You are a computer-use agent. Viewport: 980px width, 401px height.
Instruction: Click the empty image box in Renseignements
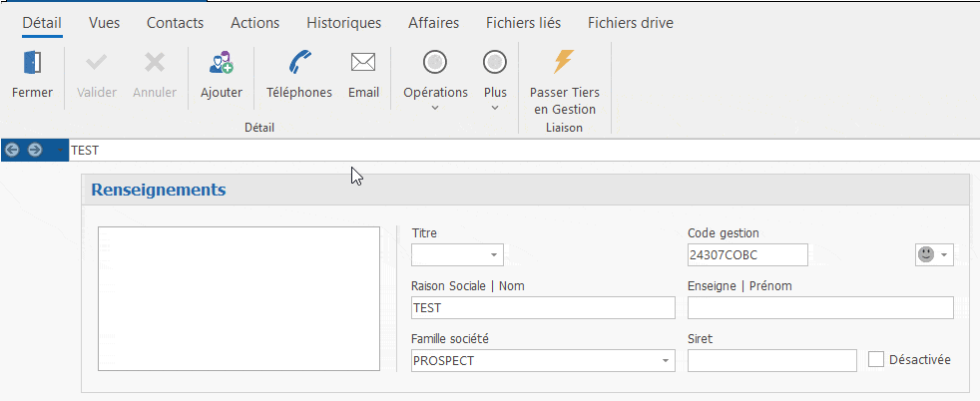[x=239, y=298]
